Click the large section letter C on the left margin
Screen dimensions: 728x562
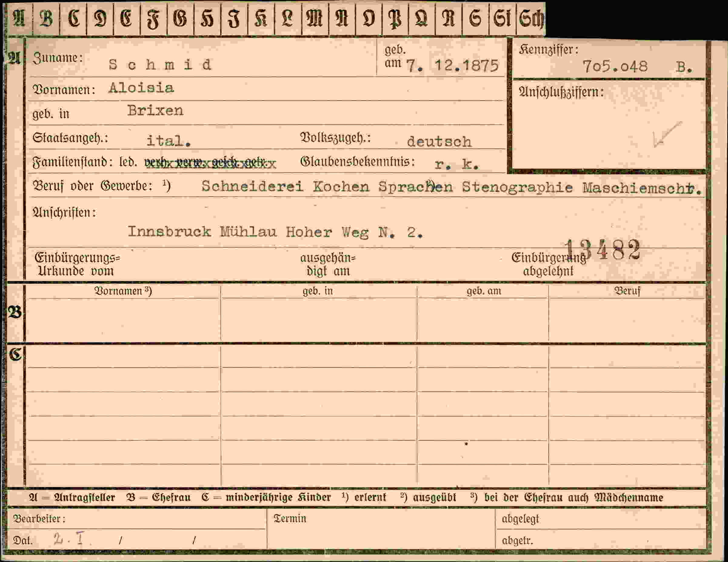(15, 354)
